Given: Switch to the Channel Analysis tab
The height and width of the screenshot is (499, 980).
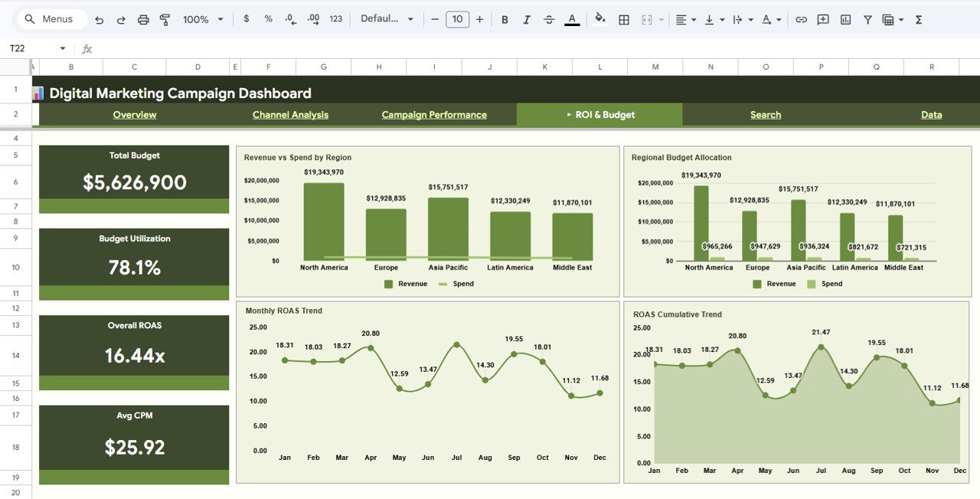Looking at the screenshot, I should click(x=290, y=114).
